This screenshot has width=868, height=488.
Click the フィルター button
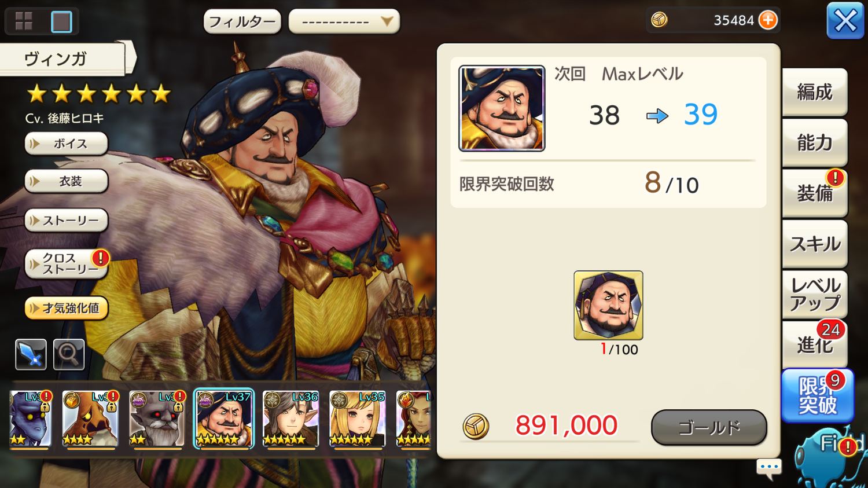coord(242,22)
